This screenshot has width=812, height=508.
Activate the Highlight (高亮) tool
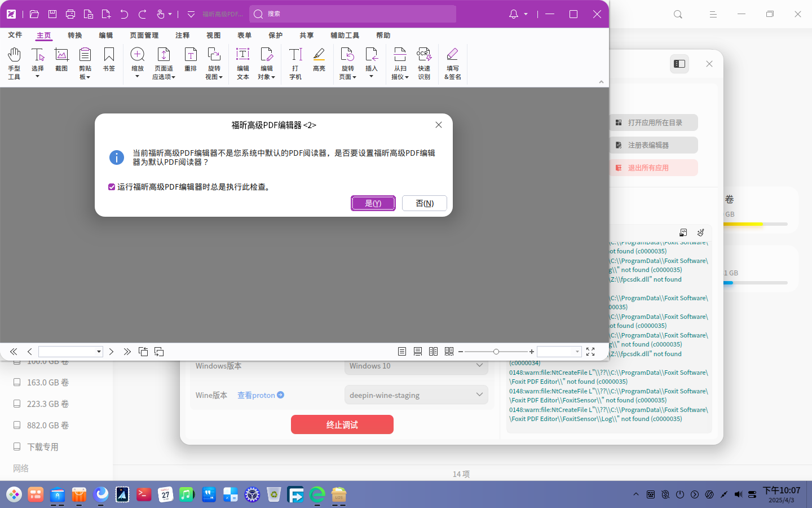click(319, 60)
